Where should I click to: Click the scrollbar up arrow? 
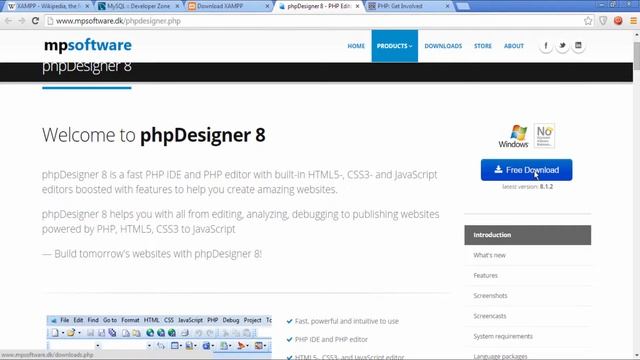point(636,35)
